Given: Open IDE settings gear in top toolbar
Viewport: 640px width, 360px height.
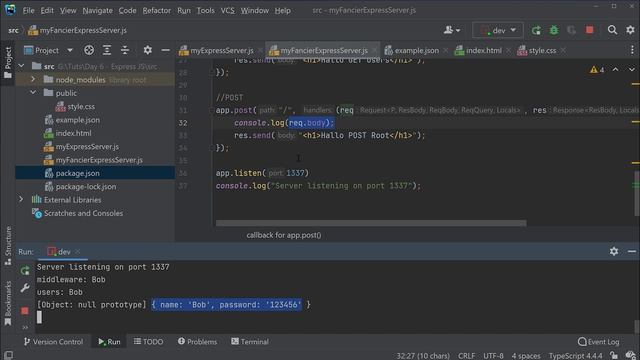Looking at the screenshot, I should (x=630, y=30).
